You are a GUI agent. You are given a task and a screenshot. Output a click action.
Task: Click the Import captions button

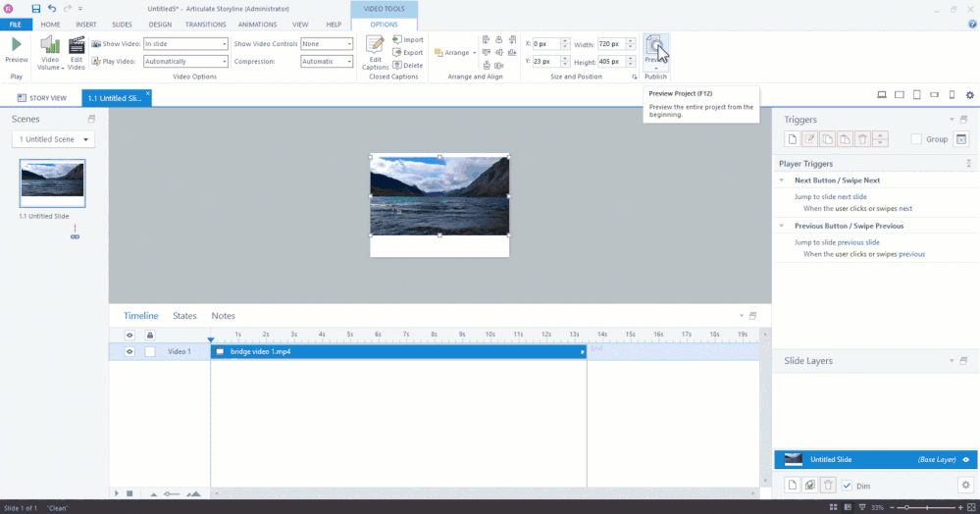click(x=408, y=39)
